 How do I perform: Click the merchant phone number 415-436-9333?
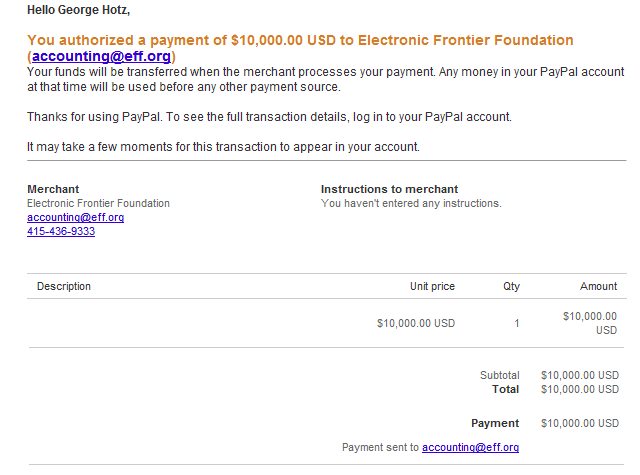click(61, 231)
